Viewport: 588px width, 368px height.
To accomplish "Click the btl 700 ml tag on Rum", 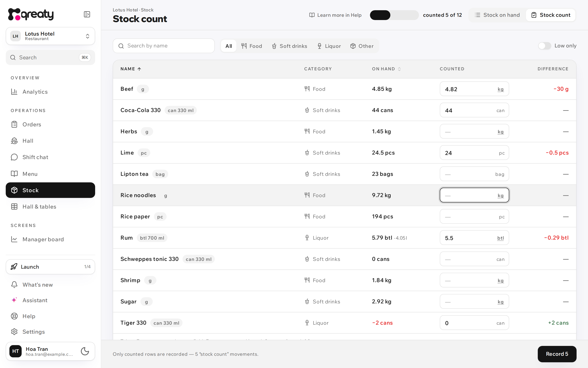I will [x=152, y=238].
